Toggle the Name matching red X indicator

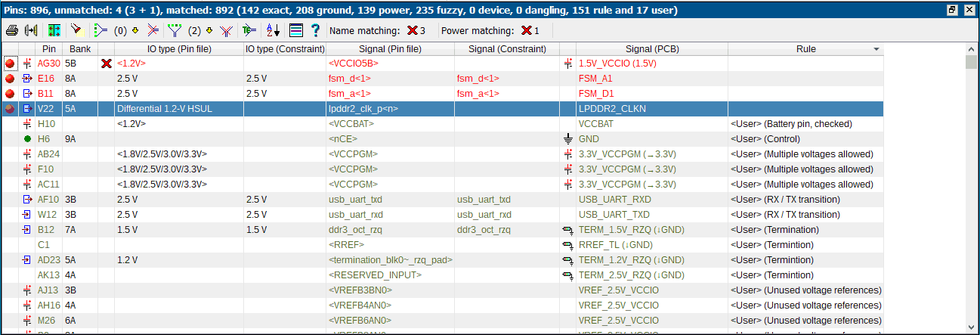click(x=412, y=30)
